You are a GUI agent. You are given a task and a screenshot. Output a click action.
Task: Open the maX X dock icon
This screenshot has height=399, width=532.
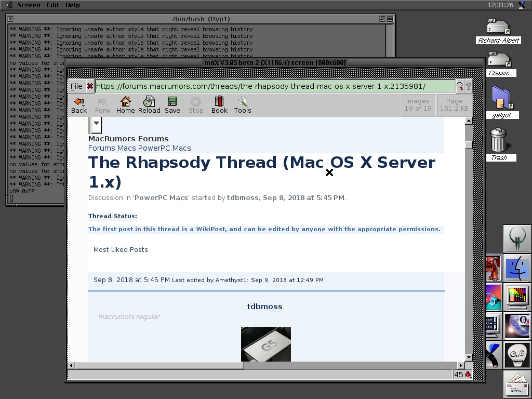494,355
